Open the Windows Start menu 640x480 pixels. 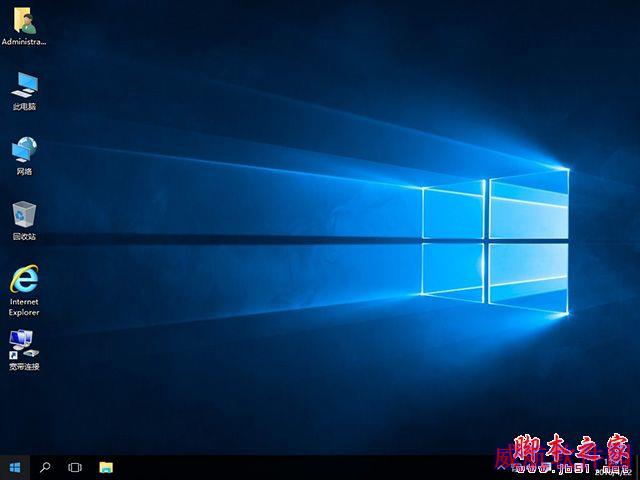(x=15, y=467)
